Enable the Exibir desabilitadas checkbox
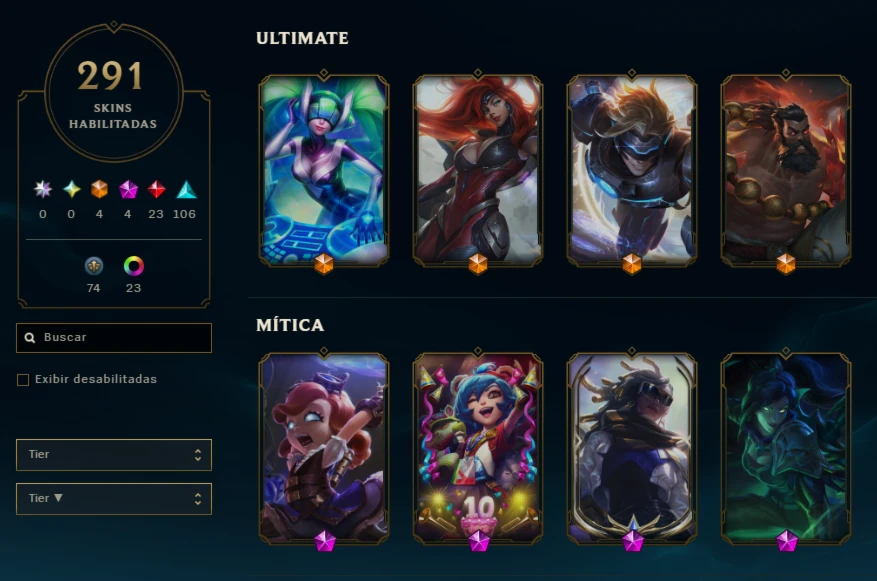 tap(23, 380)
